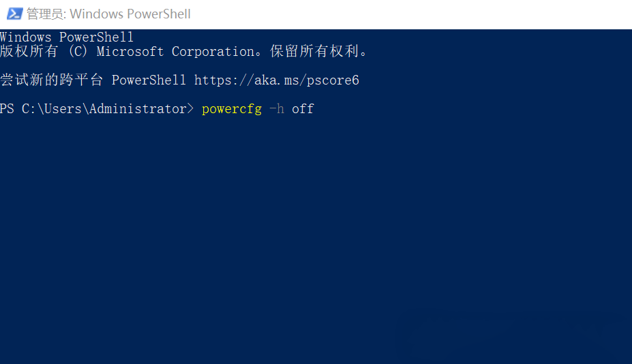Click Administrator in the prompt path
632x364 pixels.
141,109
